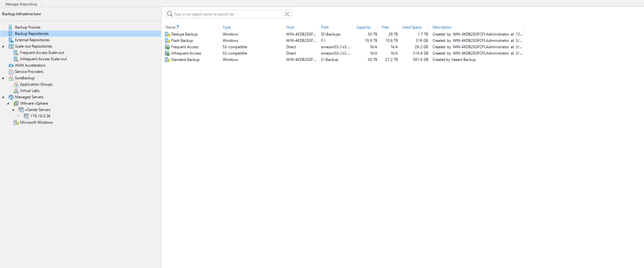The width and height of the screenshot is (644, 268).
Task: Click the Infrequent Access repository icon
Action: coord(167,53)
